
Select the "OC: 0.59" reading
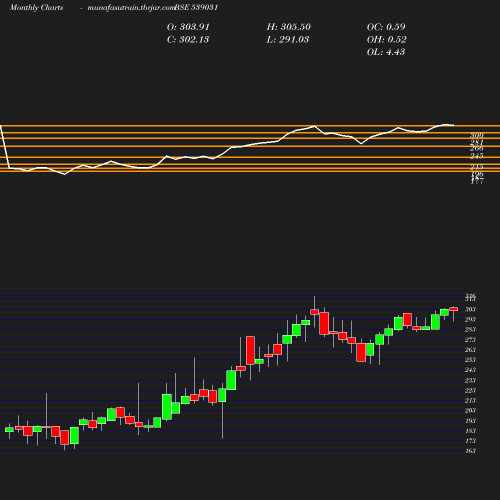coord(386,27)
